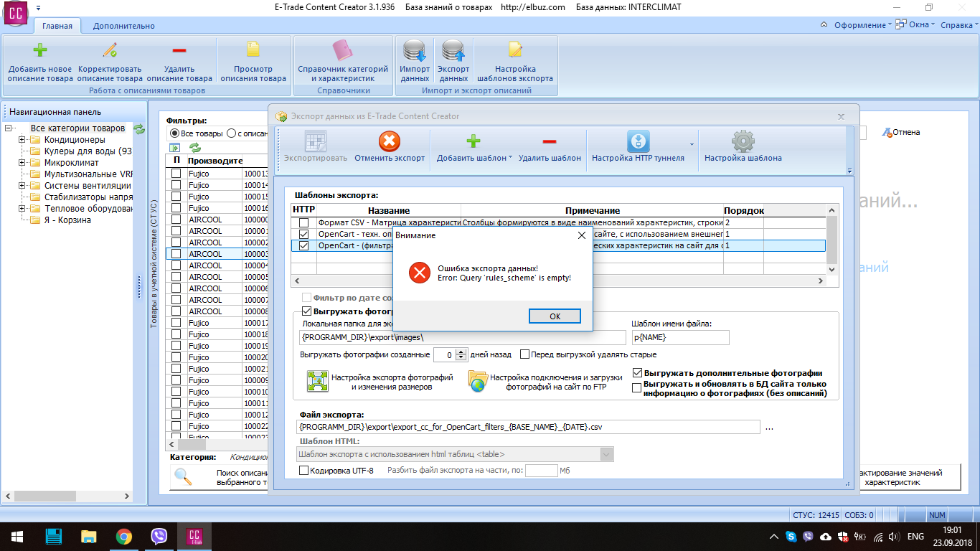This screenshot has width=980, height=551.
Task: Click the Add new product description icon
Action: (40, 50)
